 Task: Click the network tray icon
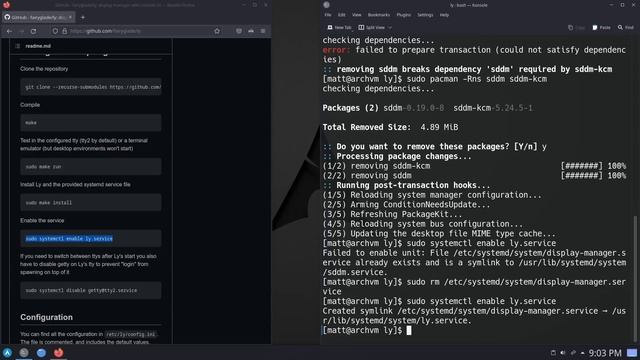(573, 353)
